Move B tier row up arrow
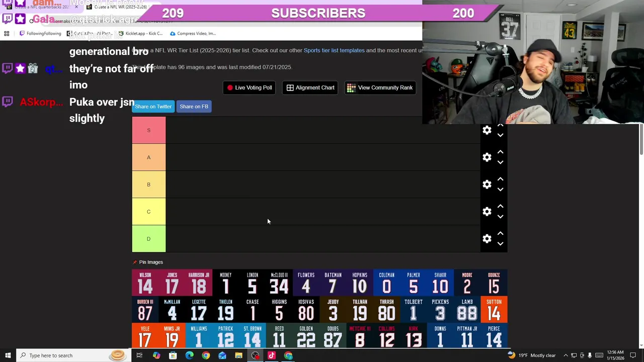This screenshot has width=644, height=362. click(500, 179)
